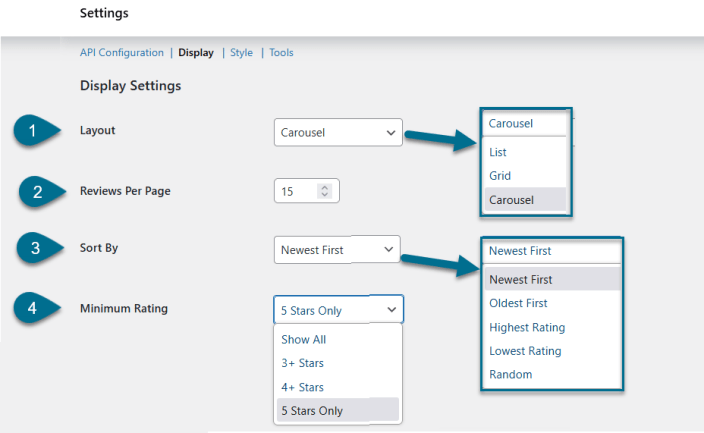The width and height of the screenshot is (704, 433).
Task: Adjust the Reviews Per Page stepper arrows
Action: tap(323, 190)
